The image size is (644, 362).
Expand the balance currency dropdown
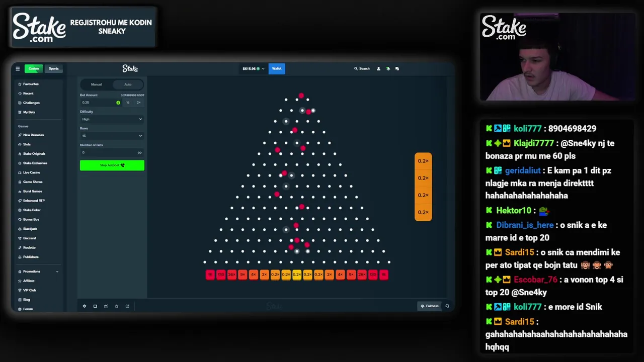pyautogui.click(x=263, y=69)
